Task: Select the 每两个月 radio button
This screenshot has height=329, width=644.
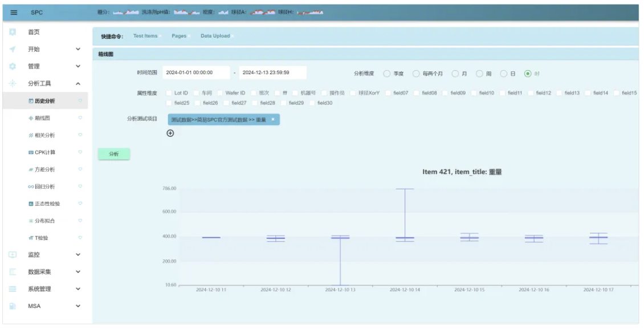Action: 416,74
